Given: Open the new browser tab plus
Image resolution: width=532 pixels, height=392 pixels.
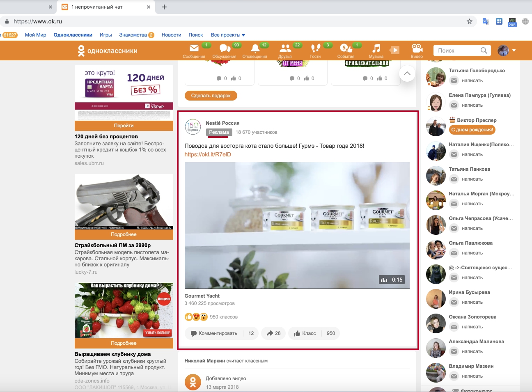Looking at the screenshot, I should [164, 7].
